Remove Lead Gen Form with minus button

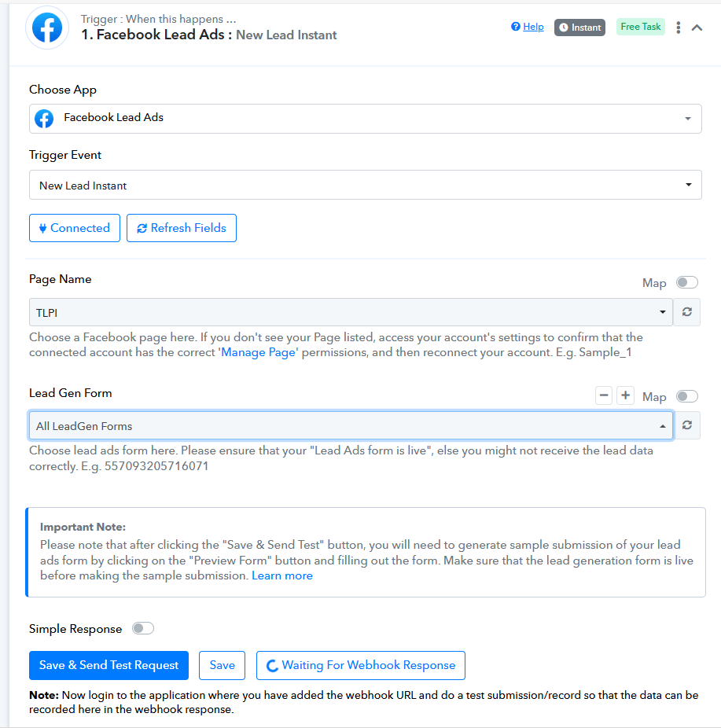(x=604, y=395)
